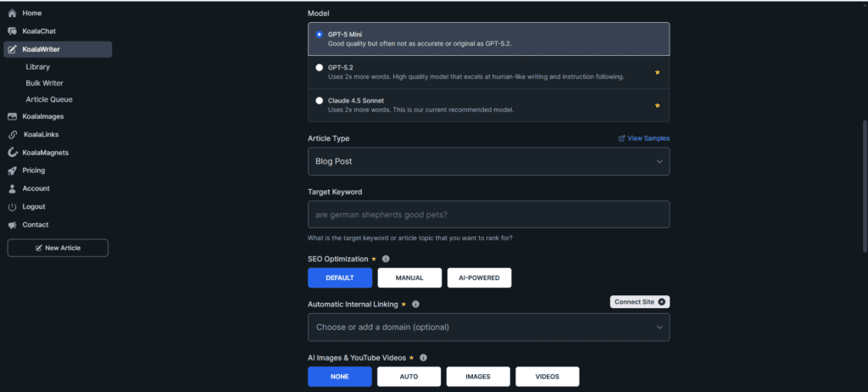Click the KoalaWriter sidebar label
This screenshot has width=868, height=392.
click(41, 49)
